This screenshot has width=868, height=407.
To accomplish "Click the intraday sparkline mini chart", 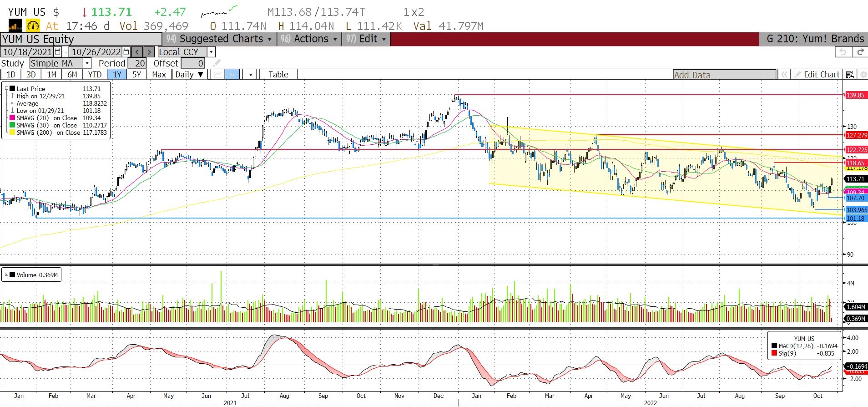I will (219, 11).
